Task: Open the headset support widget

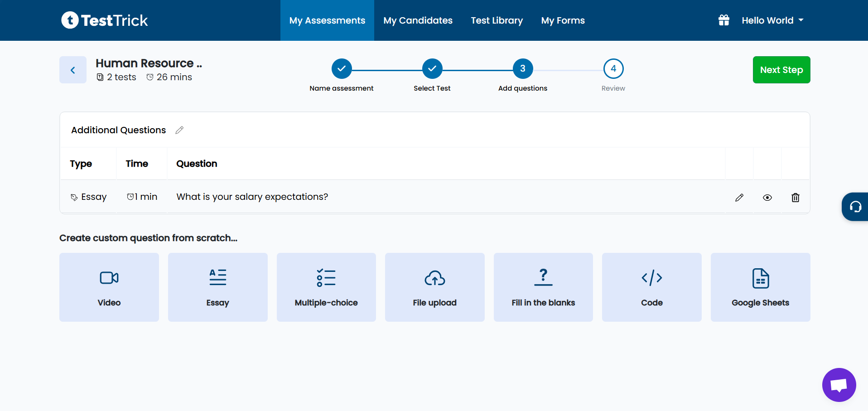Action: pyautogui.click(x=855, y=207)
